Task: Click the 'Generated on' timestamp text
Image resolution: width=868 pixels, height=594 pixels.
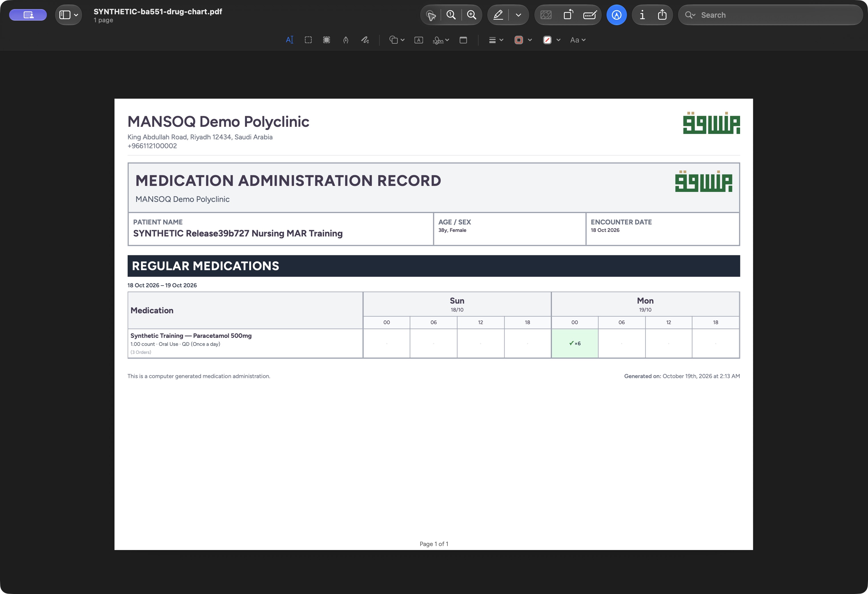Action: click(x=682, y=376)
